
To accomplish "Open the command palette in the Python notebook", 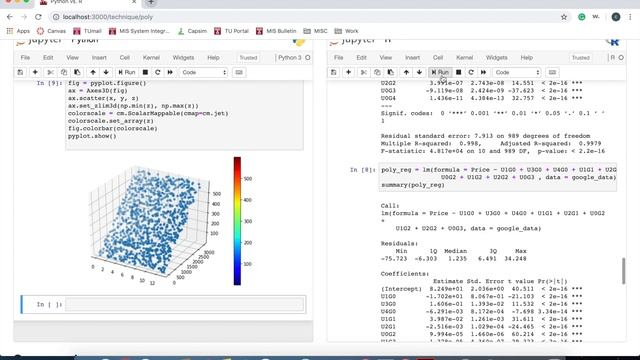I will (239, 72).
